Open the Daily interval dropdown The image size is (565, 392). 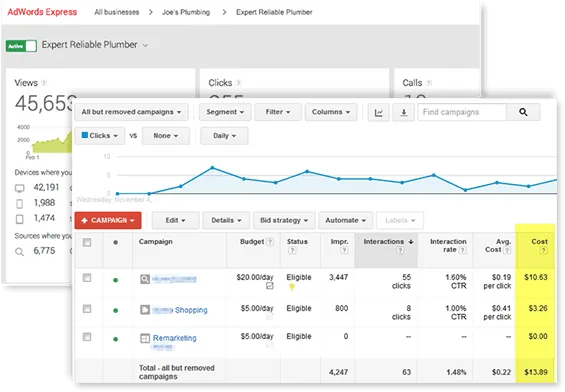pyautogui.click(x=224, y=136)
